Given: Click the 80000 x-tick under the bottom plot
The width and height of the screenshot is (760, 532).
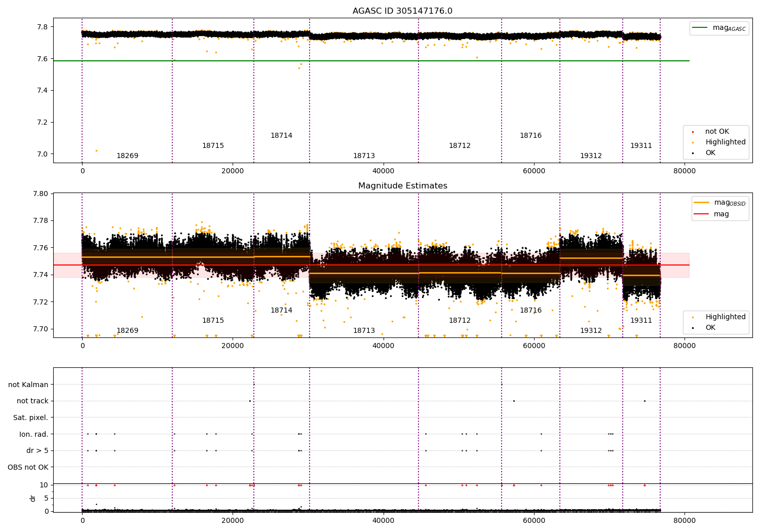Looking at the screenshot, I should pos(684,521).
